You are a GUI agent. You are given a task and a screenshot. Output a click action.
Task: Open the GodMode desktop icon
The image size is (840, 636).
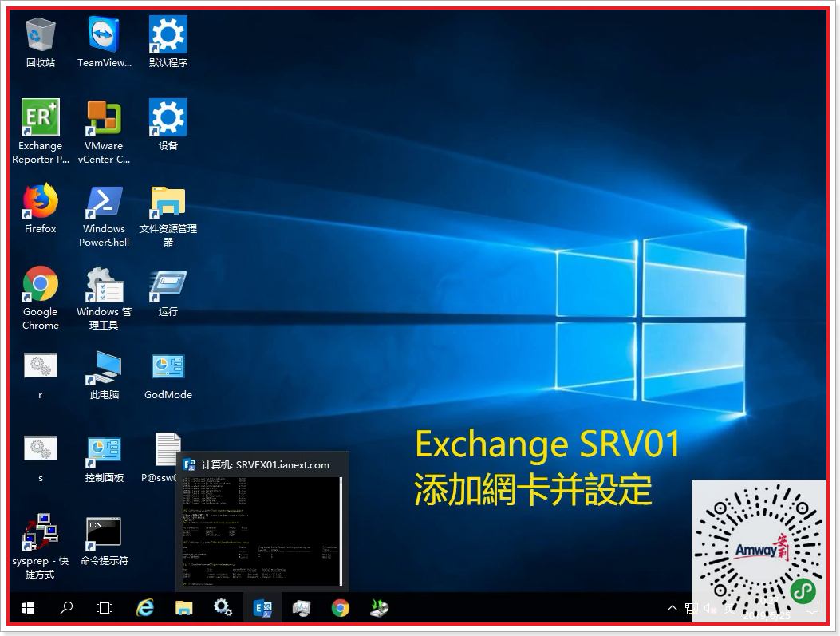(x=168, y=377)
